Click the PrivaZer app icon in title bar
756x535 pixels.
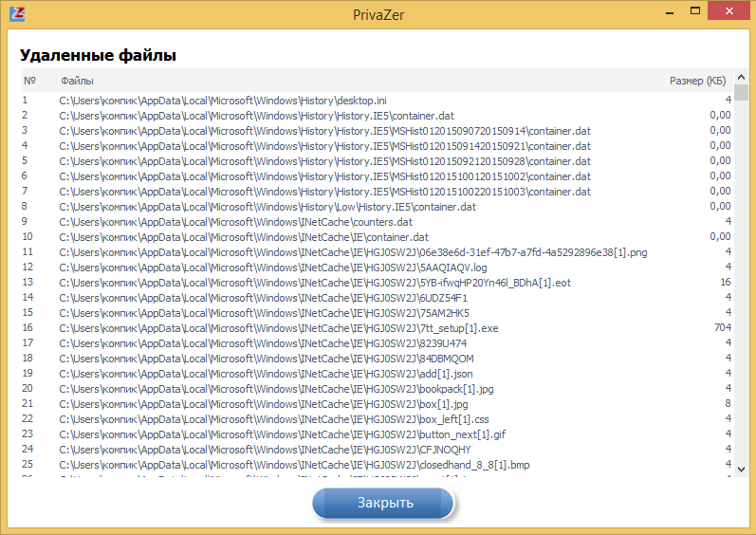click(x=17, y=13)
